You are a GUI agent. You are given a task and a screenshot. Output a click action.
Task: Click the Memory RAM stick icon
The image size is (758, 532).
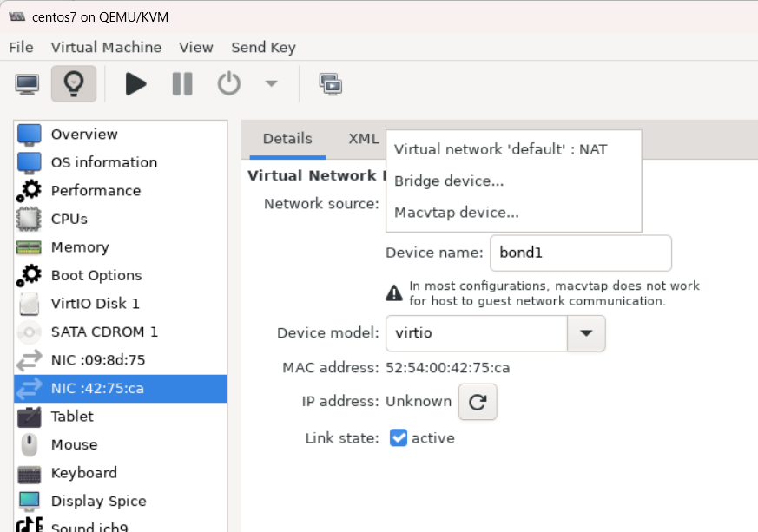click(29, 247)
